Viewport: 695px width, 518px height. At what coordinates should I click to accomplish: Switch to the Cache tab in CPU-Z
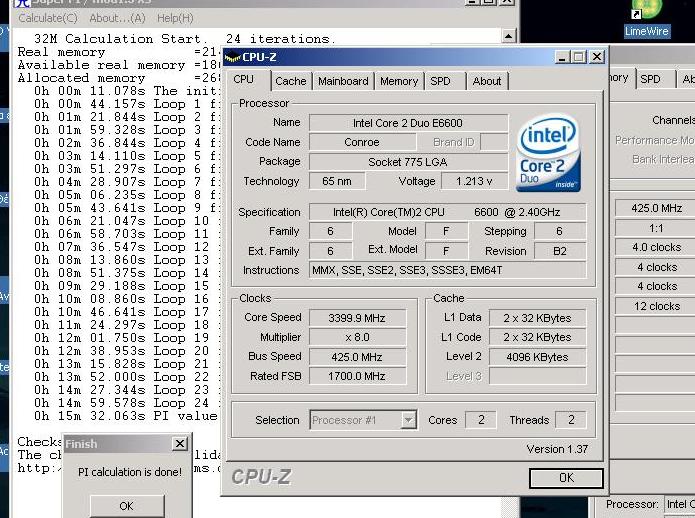291,81
